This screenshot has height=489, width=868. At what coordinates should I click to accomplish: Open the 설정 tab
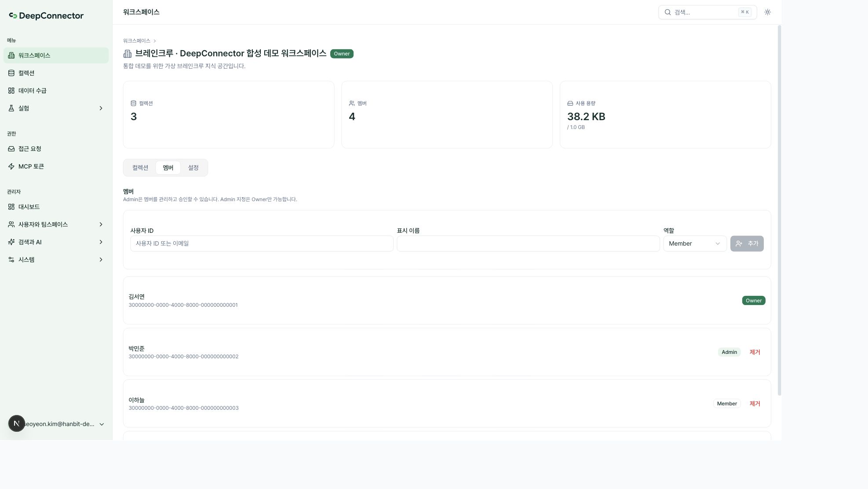point(193,168)
